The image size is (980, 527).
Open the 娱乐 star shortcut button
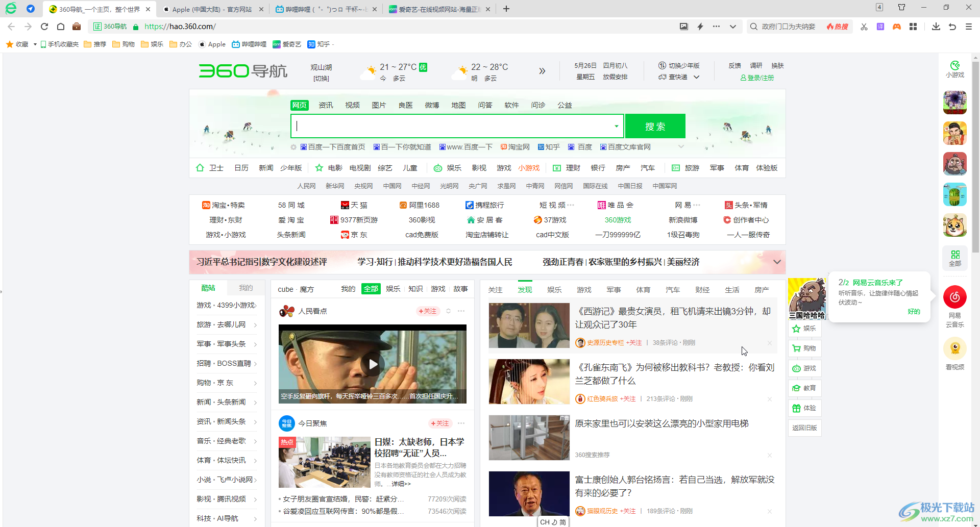coord(804,329)
